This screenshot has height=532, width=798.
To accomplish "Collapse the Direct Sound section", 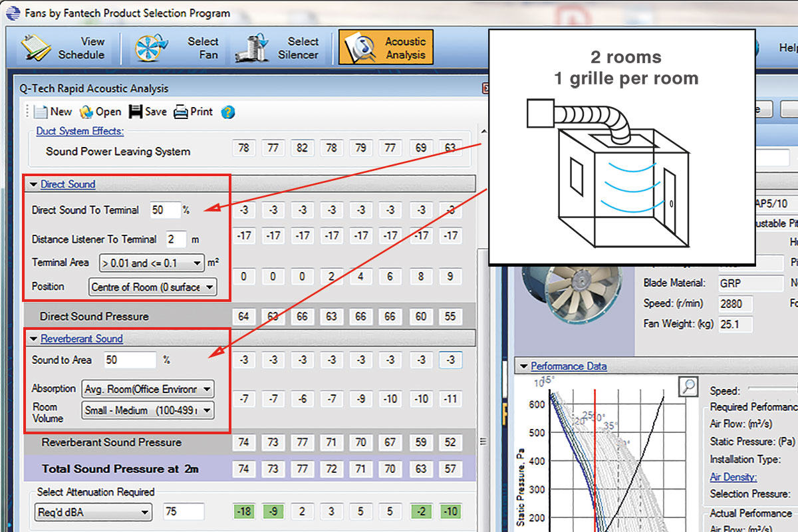I will (x=32, y=184).
